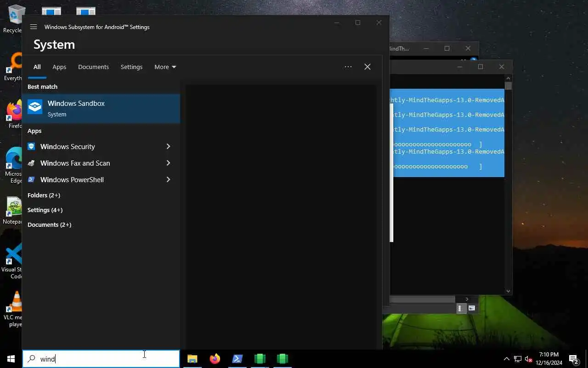The height and width of the screenshot is (368, 588).
Task: Close the search panel with X
Action: (367, 67)
